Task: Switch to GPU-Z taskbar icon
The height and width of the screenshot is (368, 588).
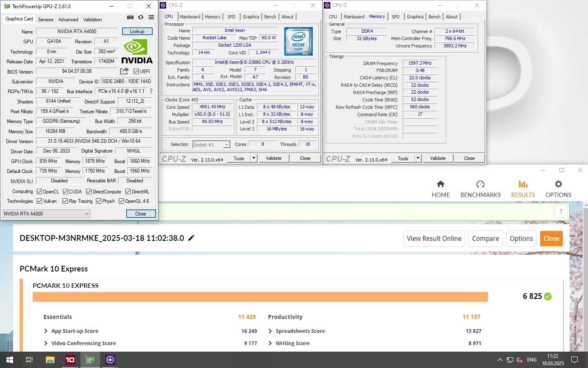Action: click(x=90, y=360)
